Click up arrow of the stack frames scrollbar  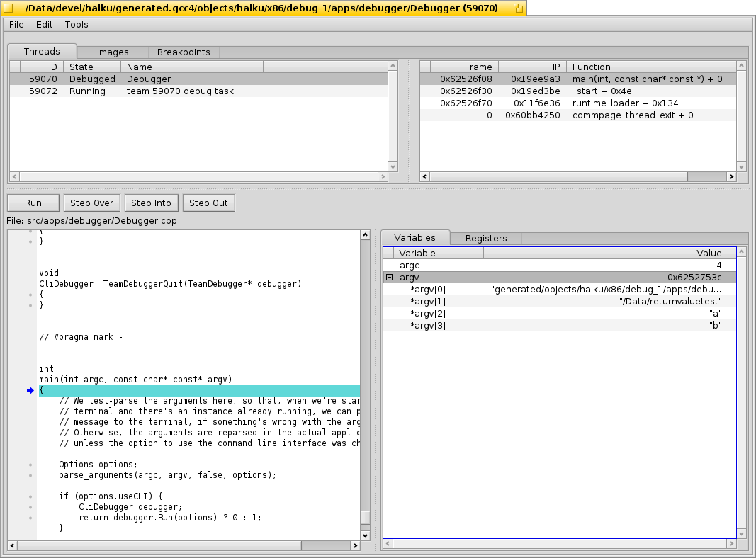click(742, 66)
